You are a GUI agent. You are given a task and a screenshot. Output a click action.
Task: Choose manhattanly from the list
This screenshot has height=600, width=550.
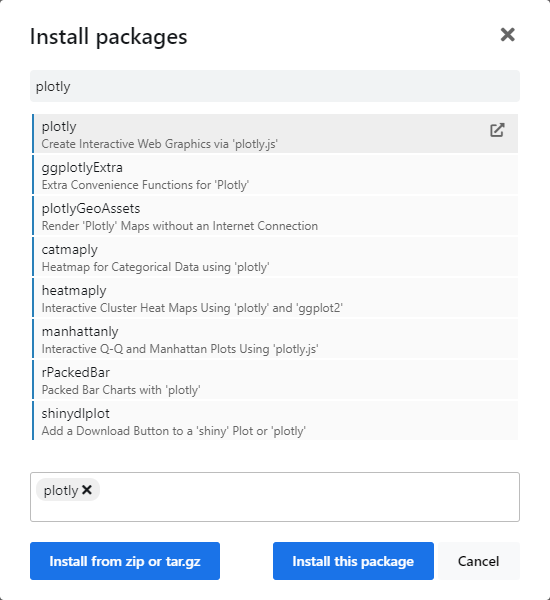(275, 338)
